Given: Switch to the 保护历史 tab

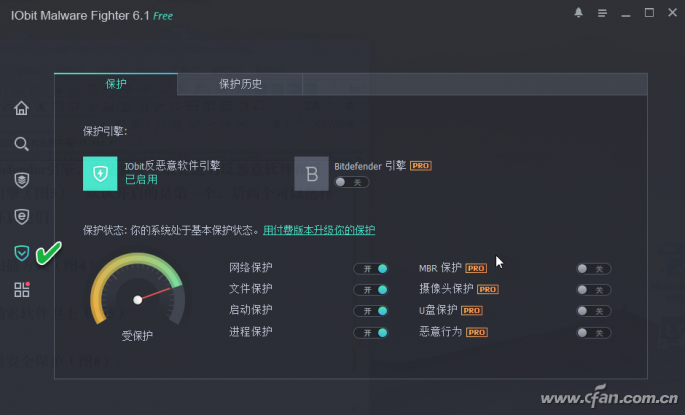Looking at the screenshot, I should (x=240, y=84).
